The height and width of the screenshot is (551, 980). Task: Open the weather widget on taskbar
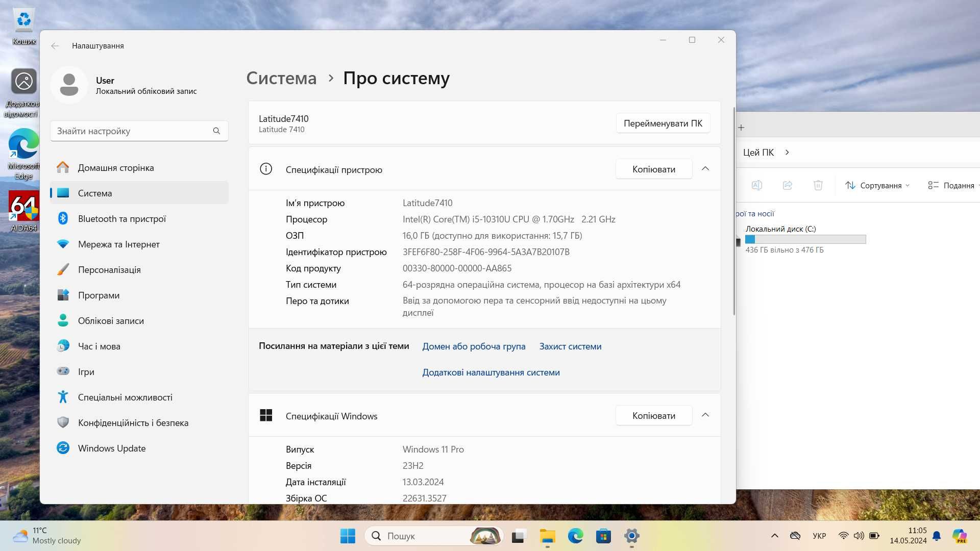coord(47,536)
